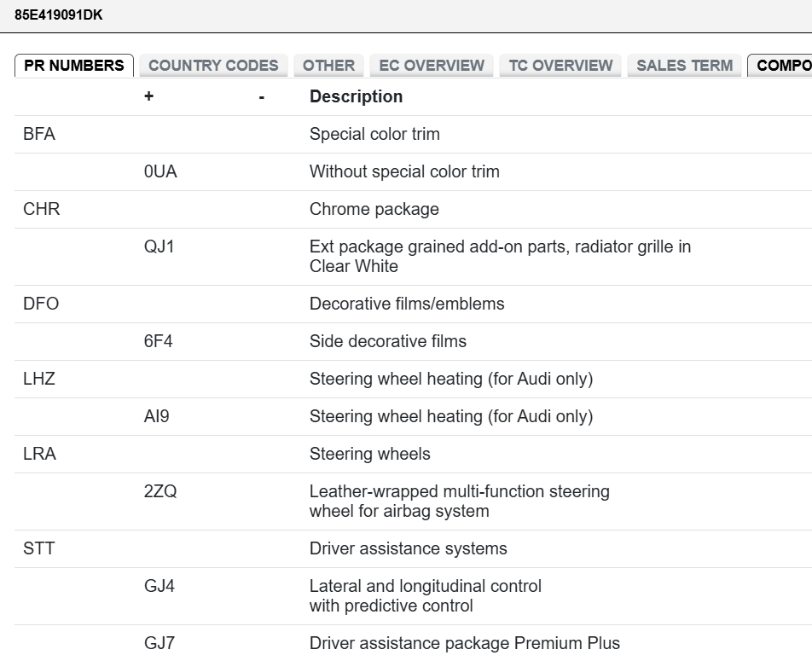This screenshot has width=812, height=661.
Task: Click 'Side decorative films' description
Action: tap(388, 341)
